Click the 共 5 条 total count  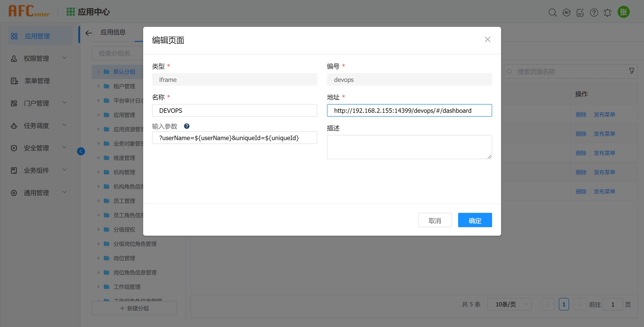pos(471,304)
